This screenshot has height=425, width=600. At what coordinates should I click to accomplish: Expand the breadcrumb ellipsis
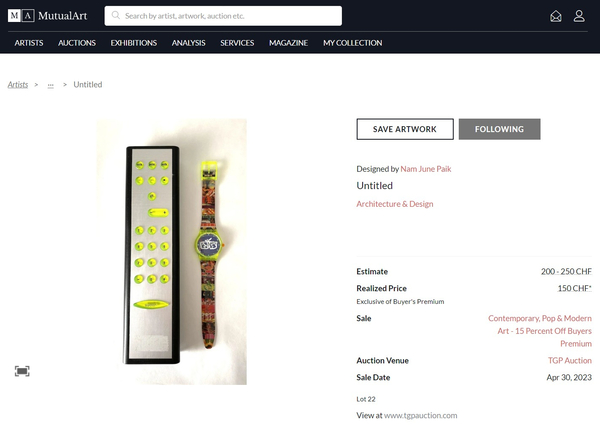pos(51,85)
